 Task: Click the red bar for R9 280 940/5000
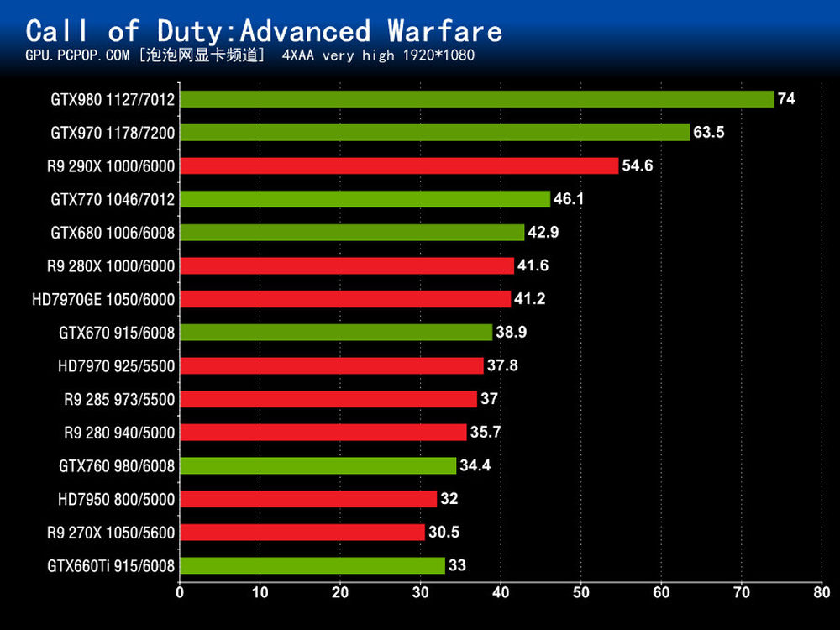(323, 432)
